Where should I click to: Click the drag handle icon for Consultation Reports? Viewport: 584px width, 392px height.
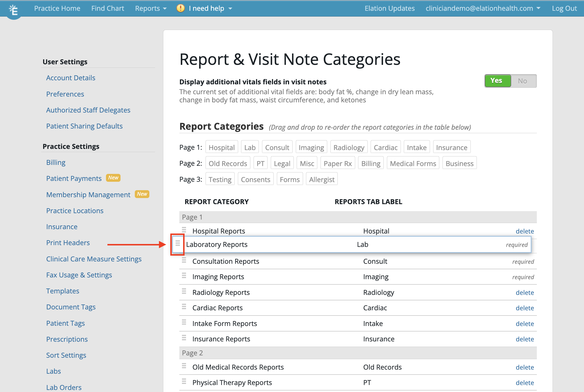(183, 261)
